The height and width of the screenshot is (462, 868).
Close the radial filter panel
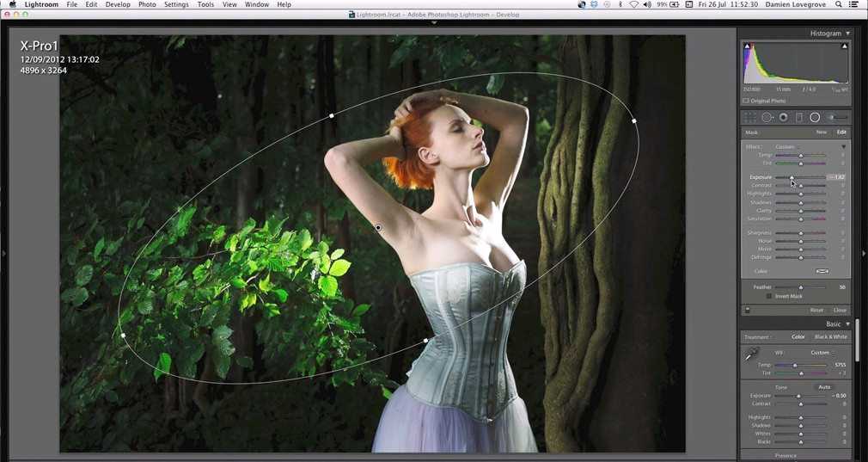point(840,311)
